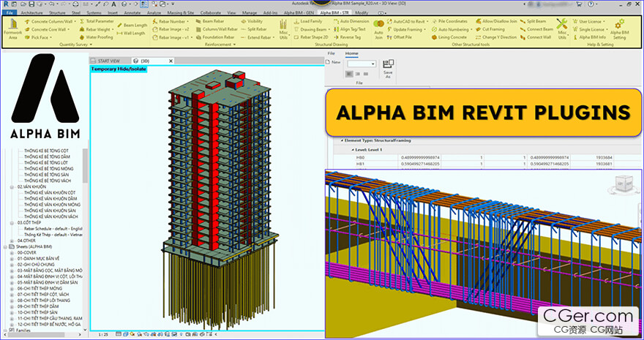Click the Connect Beam tool
Image resolution: width=644 pixels, height=340 pixels.
537,29
